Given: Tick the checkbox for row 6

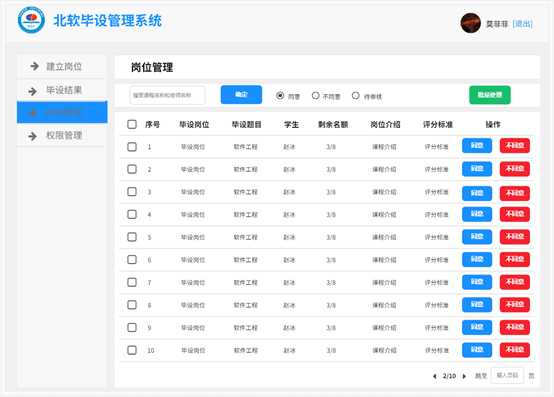Looking at the screenshot, I should click(x=132, y=260).
